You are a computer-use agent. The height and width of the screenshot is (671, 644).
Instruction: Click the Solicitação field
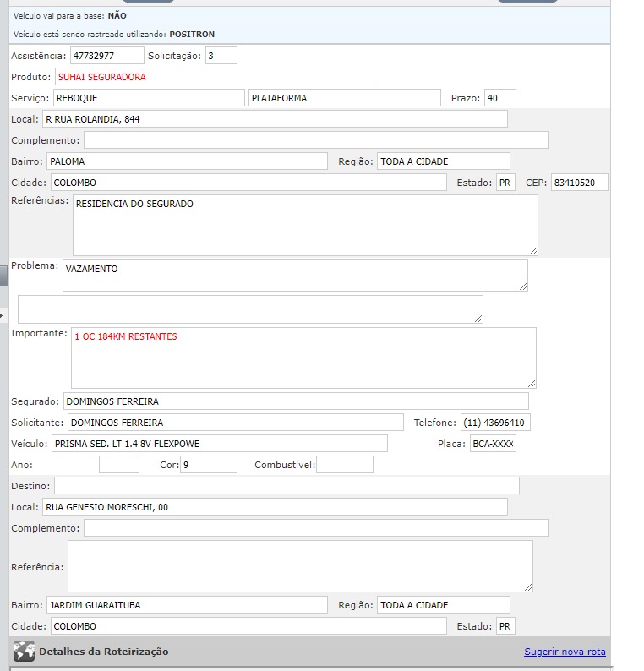[x=221, y=56]
